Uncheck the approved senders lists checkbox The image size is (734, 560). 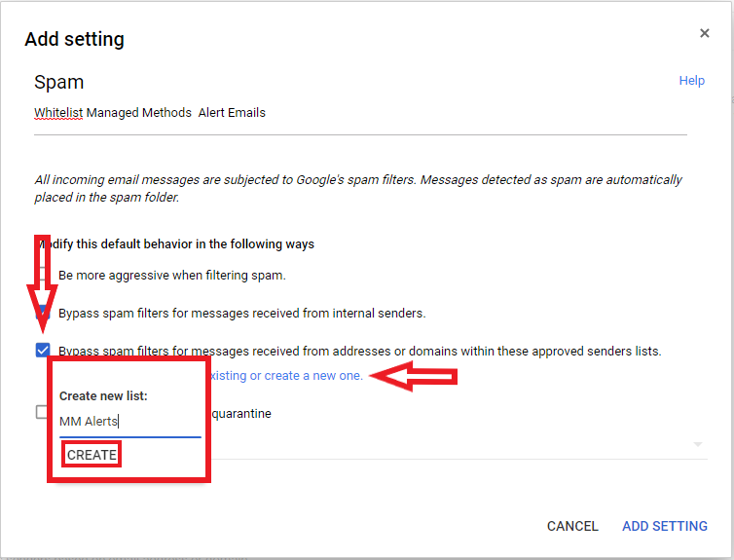tap(43, 351)
